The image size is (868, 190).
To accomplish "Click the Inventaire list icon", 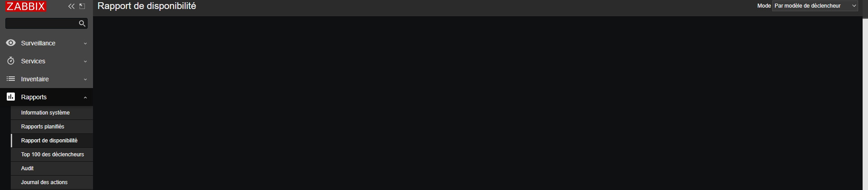I will pos(11,79).
